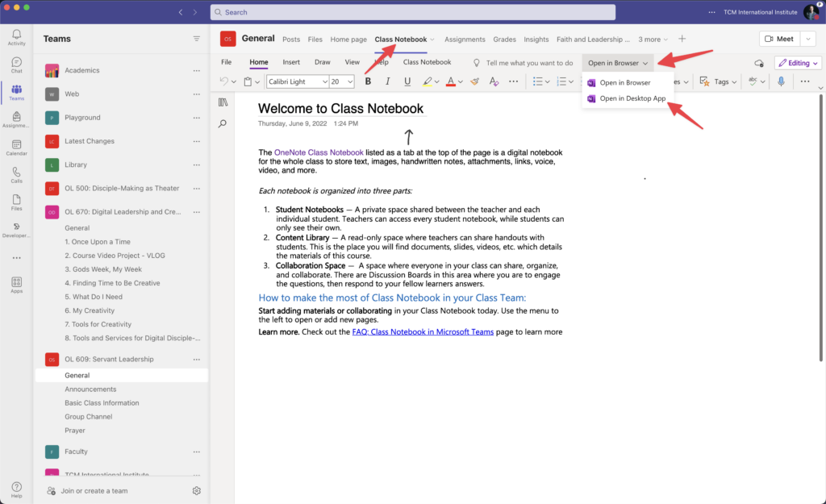Image resolution: width=826 pixels, height=504 pixels.
Task: Click the notebook page vertical scrollbar
Action: tap(820, 228)
